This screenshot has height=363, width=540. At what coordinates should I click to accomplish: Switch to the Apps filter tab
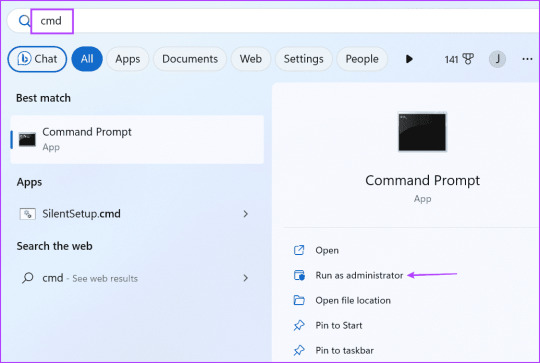[x=128, y=59]
